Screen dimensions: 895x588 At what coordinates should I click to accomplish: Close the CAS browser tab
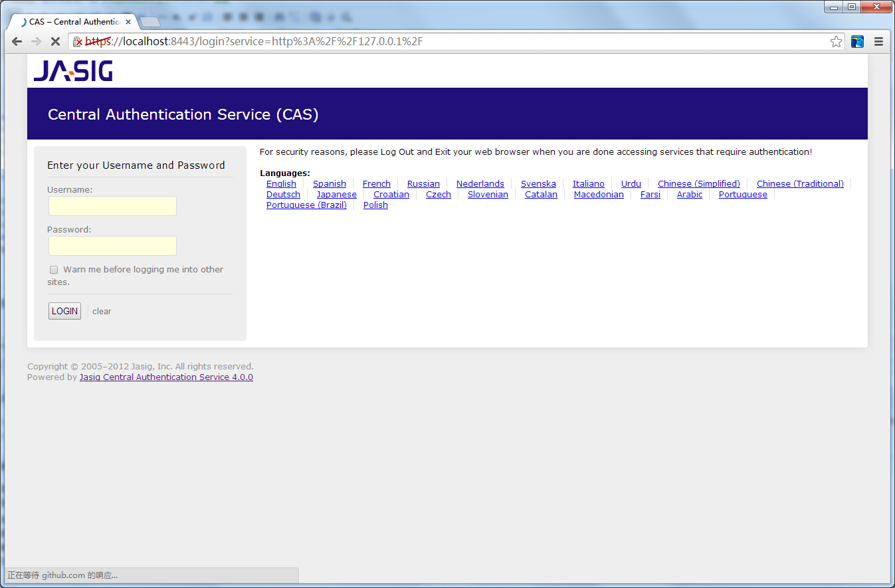[128, 22]
